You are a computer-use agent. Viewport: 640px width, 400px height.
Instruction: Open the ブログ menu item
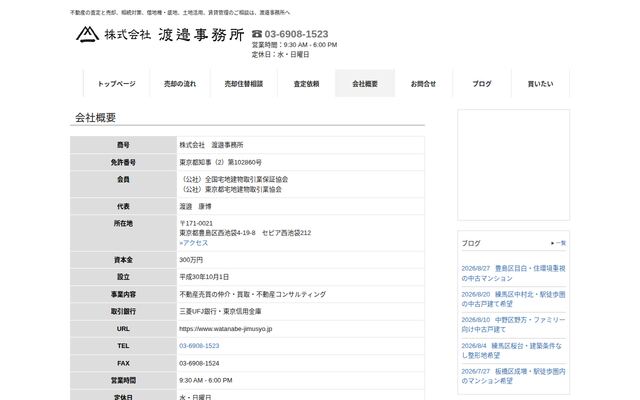pyautogui.click(x=482, y=84)
